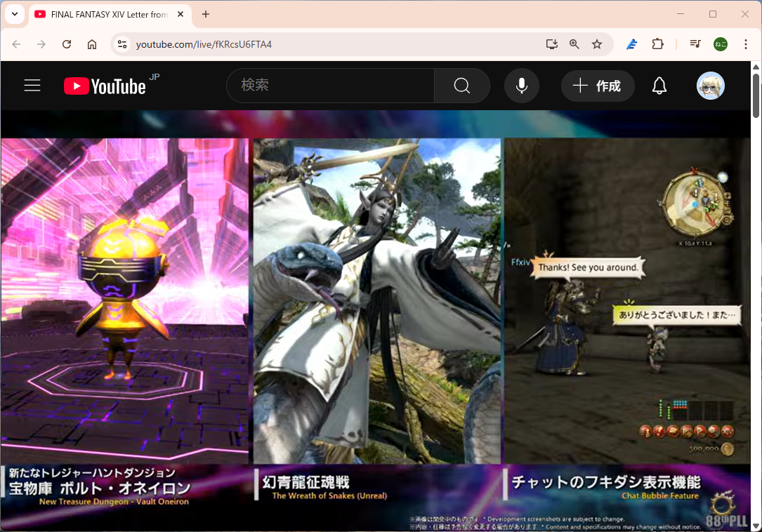Screen dimensions: 762x532
Task: Go forward to the next page
Action: tap(41, 44)
